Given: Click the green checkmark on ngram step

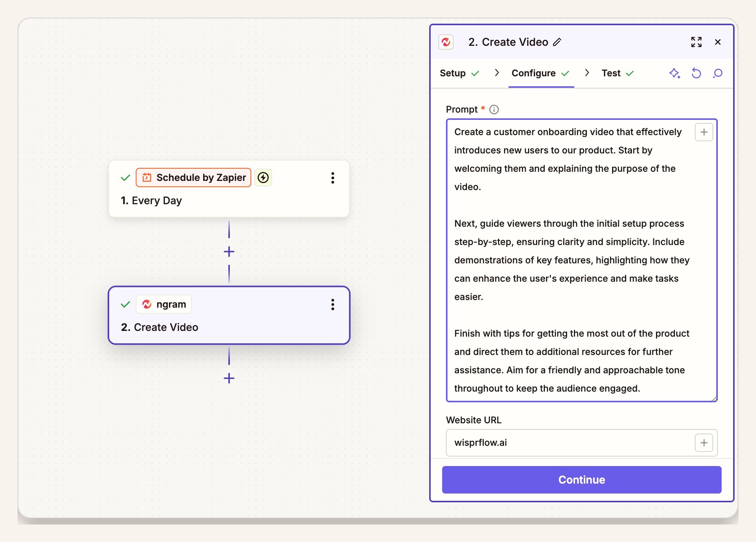Looking at the screenshot, I should [125, 305].
